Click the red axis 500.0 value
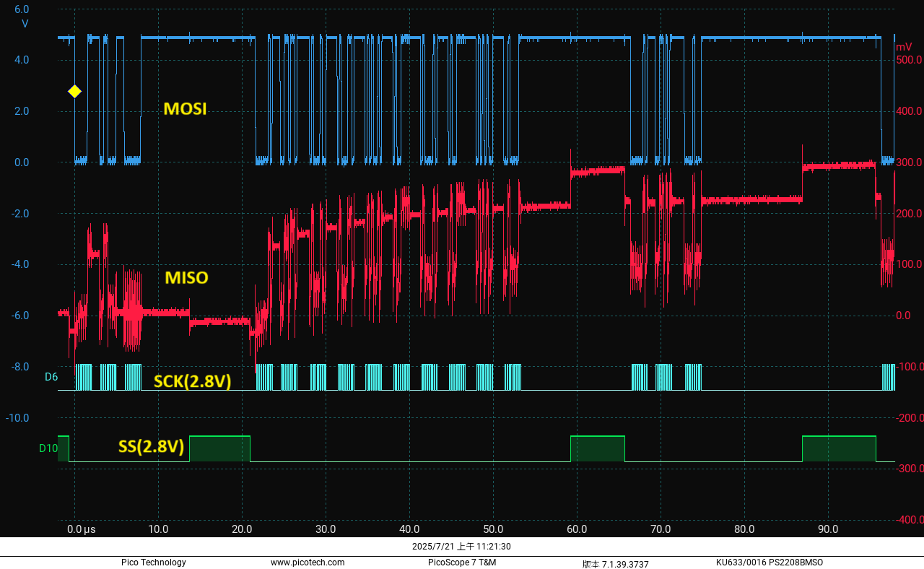This screenshot has width=924, height=569. [909, 60]
